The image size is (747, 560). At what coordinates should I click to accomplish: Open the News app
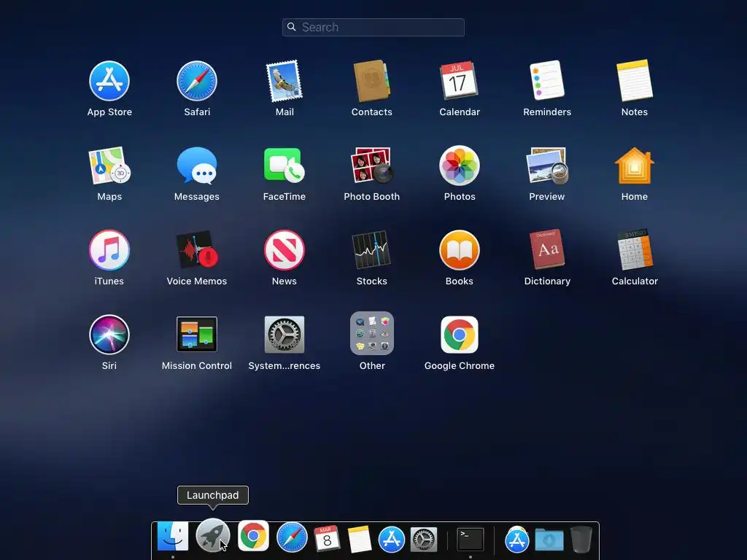pos(284,250)
